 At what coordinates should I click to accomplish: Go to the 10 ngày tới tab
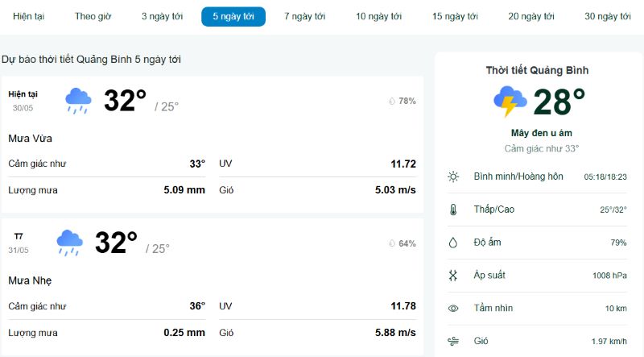(x=378, y=16)
